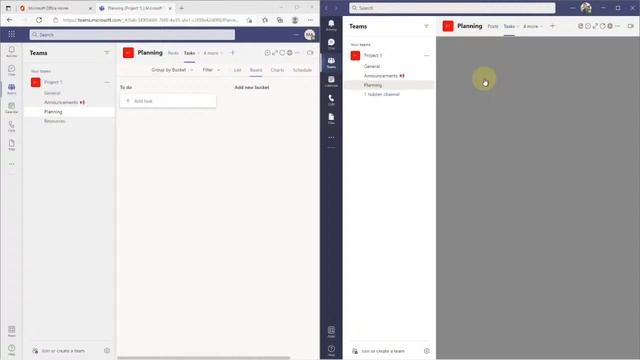
Task: Open Activity in desktop Teams app sidebar
Action: (331, 25)
